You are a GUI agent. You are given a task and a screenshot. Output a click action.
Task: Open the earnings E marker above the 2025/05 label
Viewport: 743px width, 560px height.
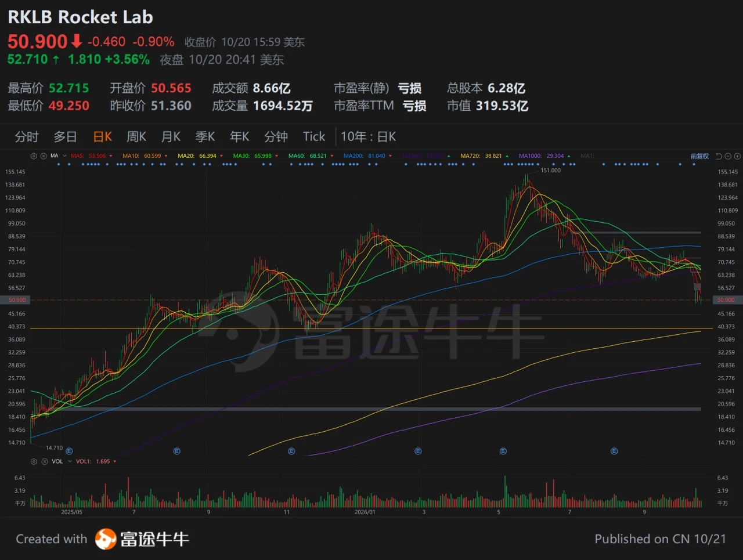click(69, 451)
